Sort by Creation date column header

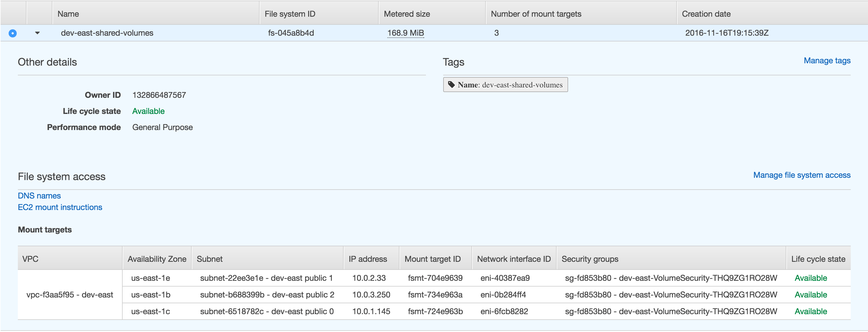point(706,14)
